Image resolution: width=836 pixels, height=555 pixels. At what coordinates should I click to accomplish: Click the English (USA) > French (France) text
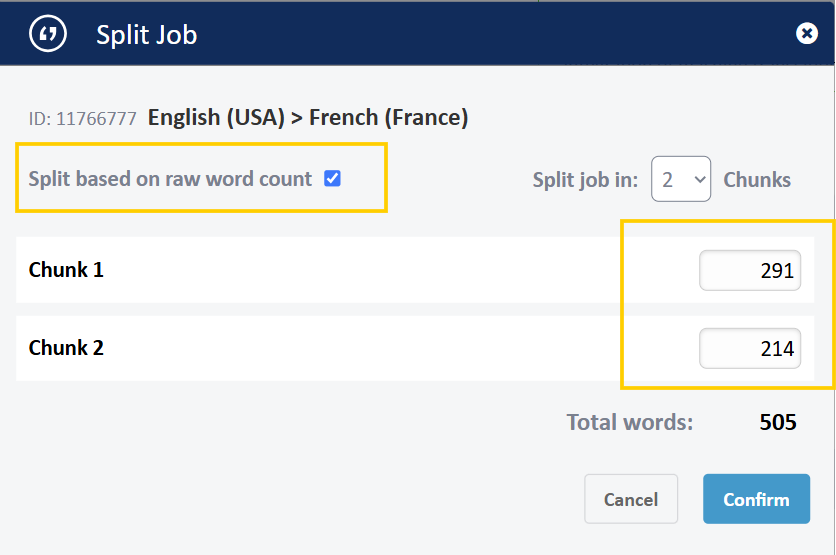(308, 118)
